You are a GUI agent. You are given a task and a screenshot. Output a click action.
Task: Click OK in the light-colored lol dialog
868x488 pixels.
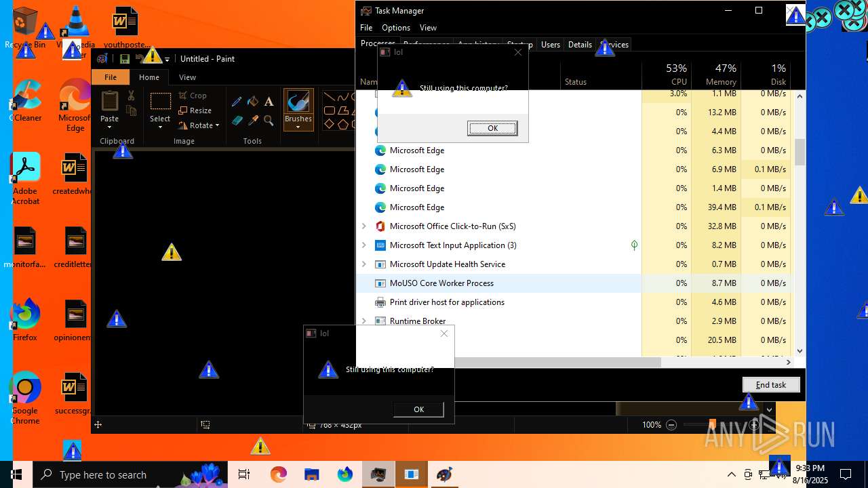coord(492,128)
